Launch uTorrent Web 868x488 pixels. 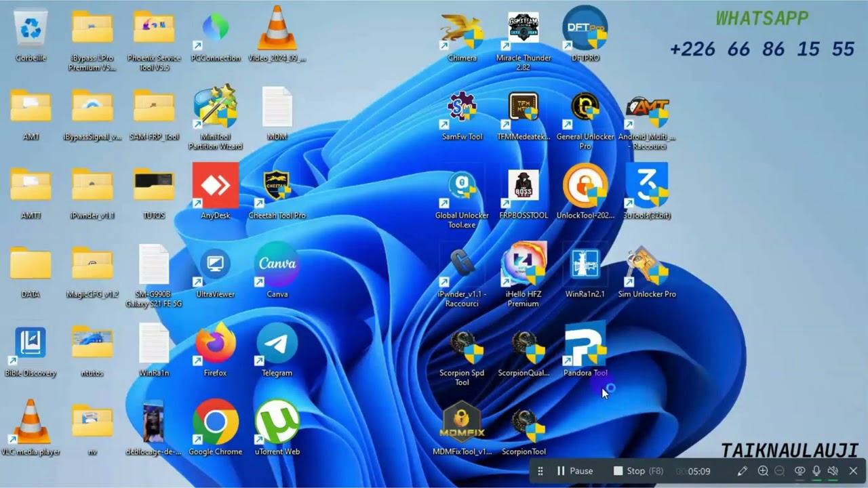(277, 423)
